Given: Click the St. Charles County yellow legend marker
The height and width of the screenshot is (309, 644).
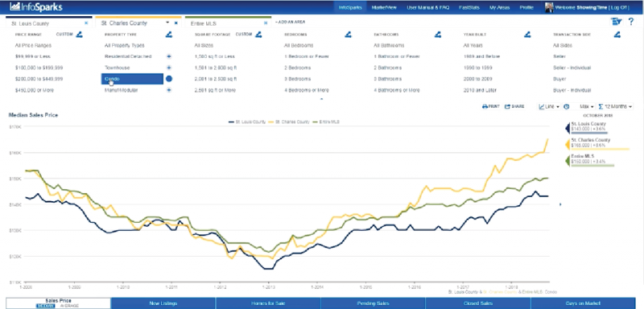Looking at the screenshot, I should click(568, 144).
